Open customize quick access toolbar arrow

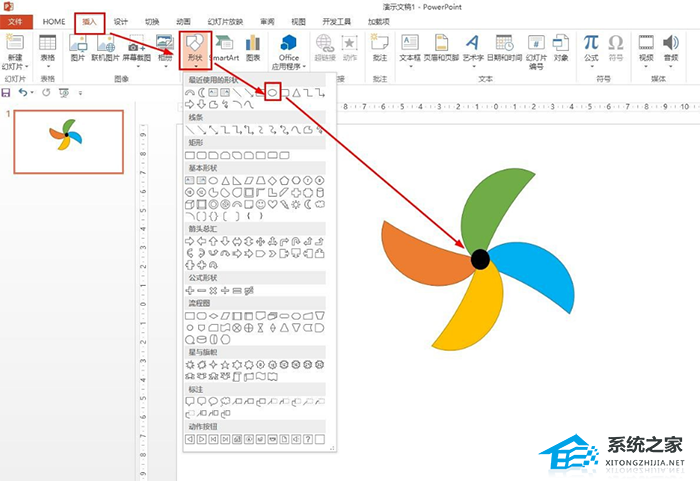[80, 93]
